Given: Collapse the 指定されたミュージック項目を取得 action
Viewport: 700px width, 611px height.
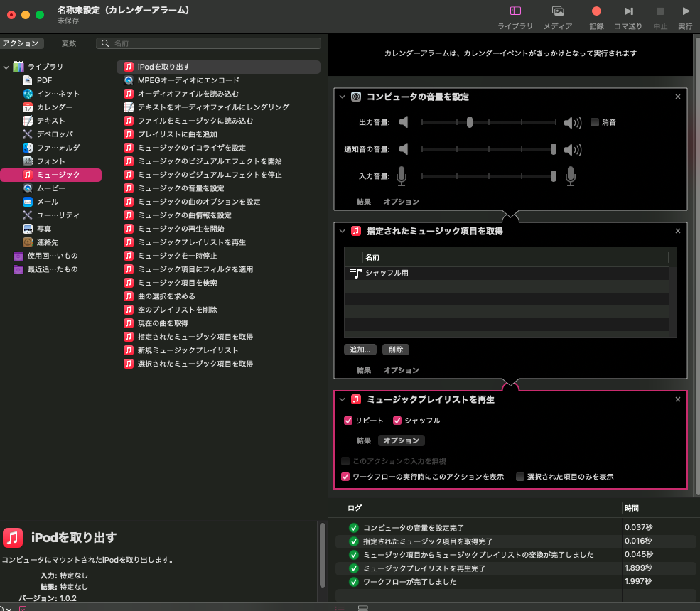Looking at the screenshot, I should point(342,231).
